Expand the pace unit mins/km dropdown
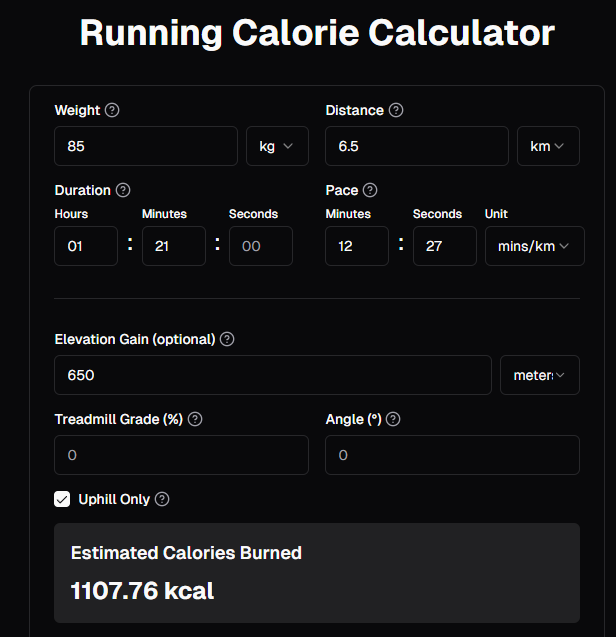The height and width of the screenshot is (637, 616). point(534,246)
